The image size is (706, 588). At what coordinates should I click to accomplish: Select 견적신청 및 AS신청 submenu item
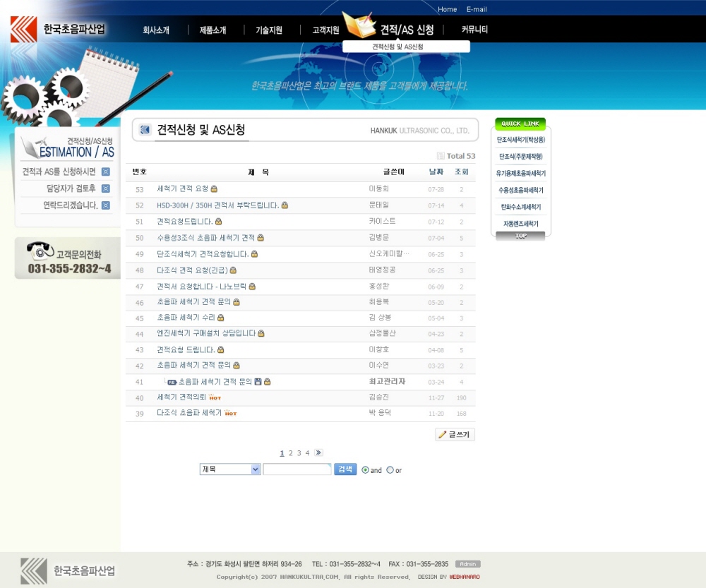point(397,47)
